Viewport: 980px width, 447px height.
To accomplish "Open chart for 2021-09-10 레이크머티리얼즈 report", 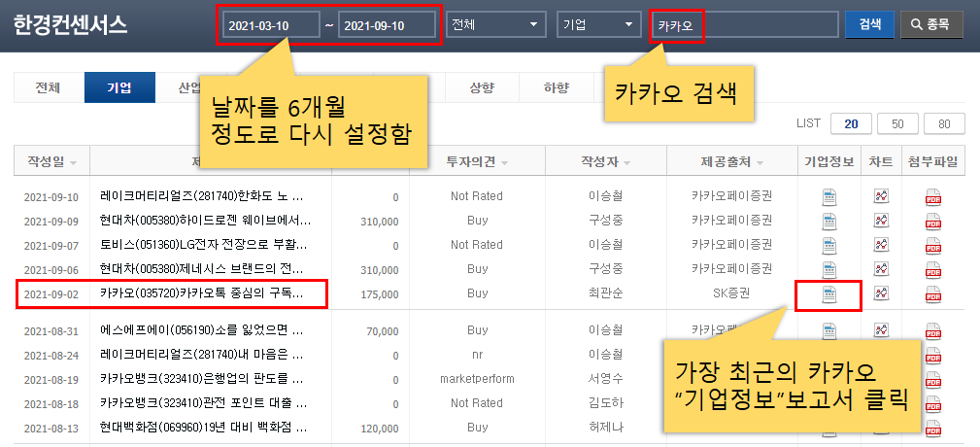I will (x=881, y=196).
